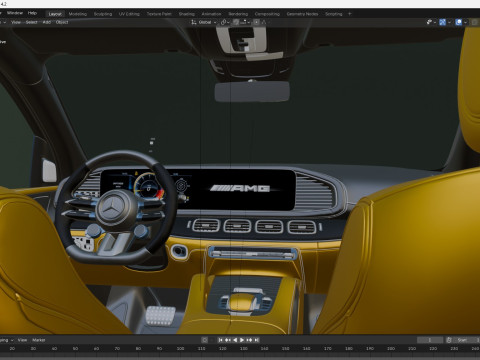Open the pivot point selector
The image size is (480, 360).
[225, 22]
